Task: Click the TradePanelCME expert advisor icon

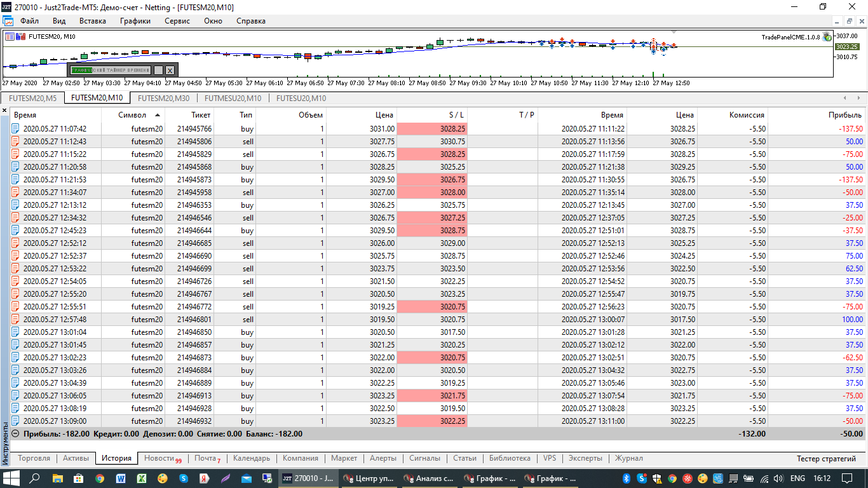Action: tap(827, 37)
